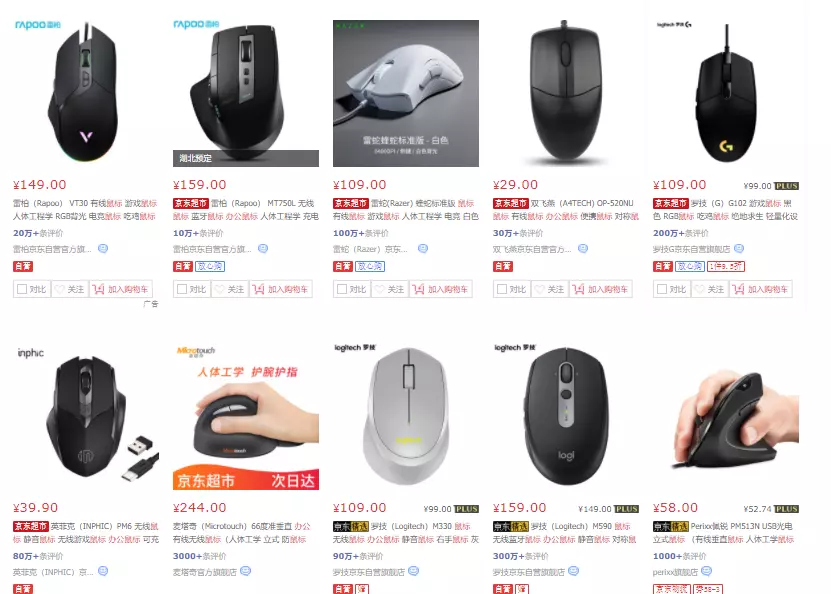Click the chat icon beside the Rapoo VT30 store name
This screenshot has width=831, height=594.
103,248
